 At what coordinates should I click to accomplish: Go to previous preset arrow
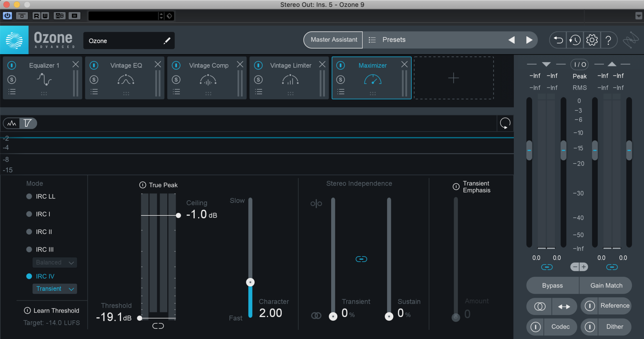click(512, 40)
